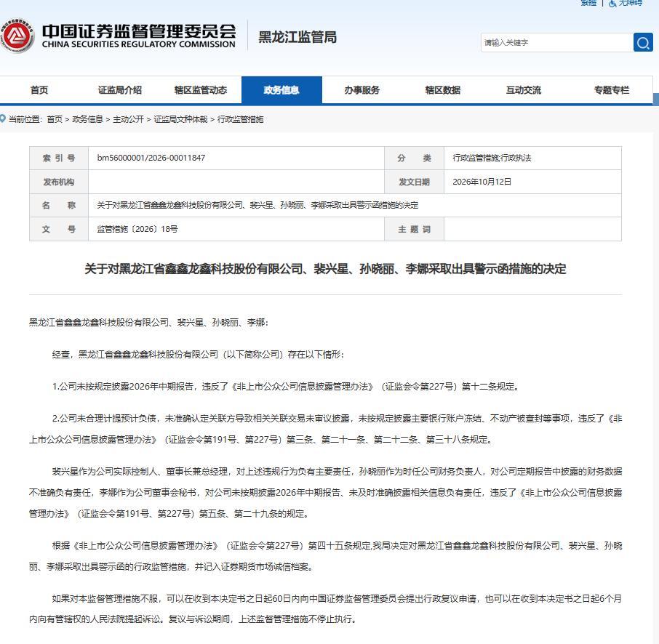Click the 分类 table label
659x644 pixels.
coord(415,158)
